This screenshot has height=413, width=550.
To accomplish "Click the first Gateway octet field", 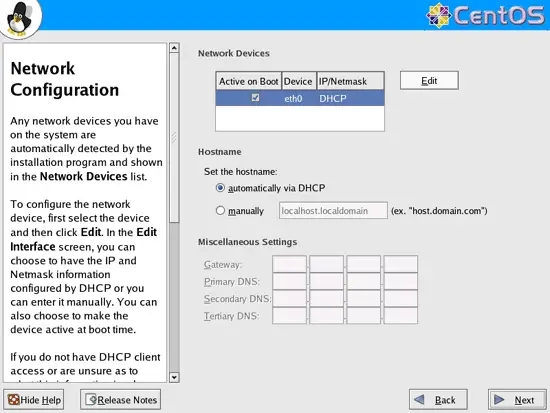I will (x=289, y=264).
